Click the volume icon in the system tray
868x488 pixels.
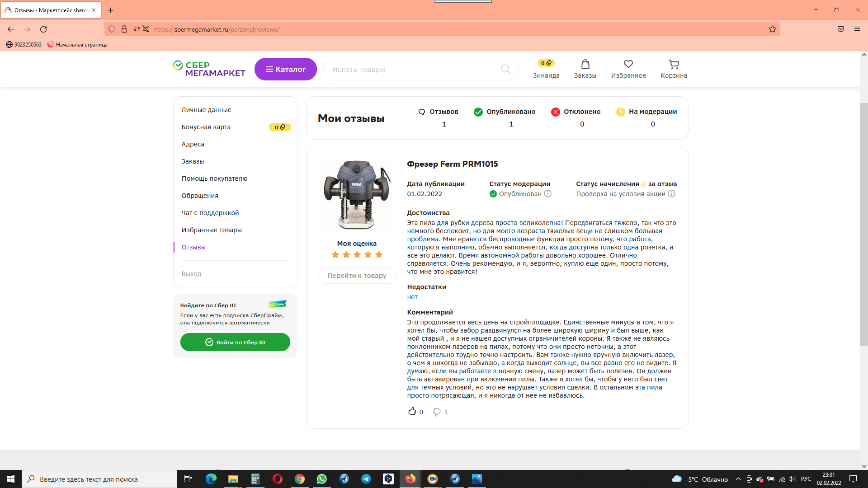(x=792, y=479)
